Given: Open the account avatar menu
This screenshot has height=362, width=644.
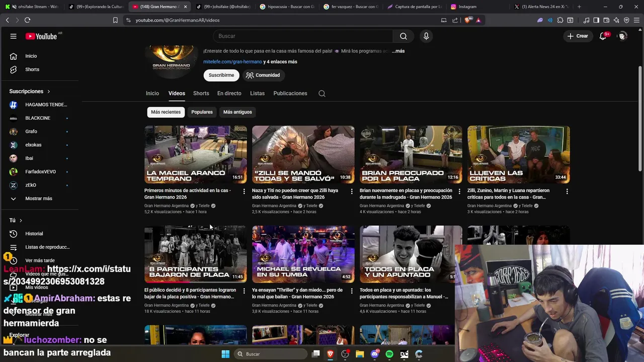Looking at the screenshot, I should [622, 36].
